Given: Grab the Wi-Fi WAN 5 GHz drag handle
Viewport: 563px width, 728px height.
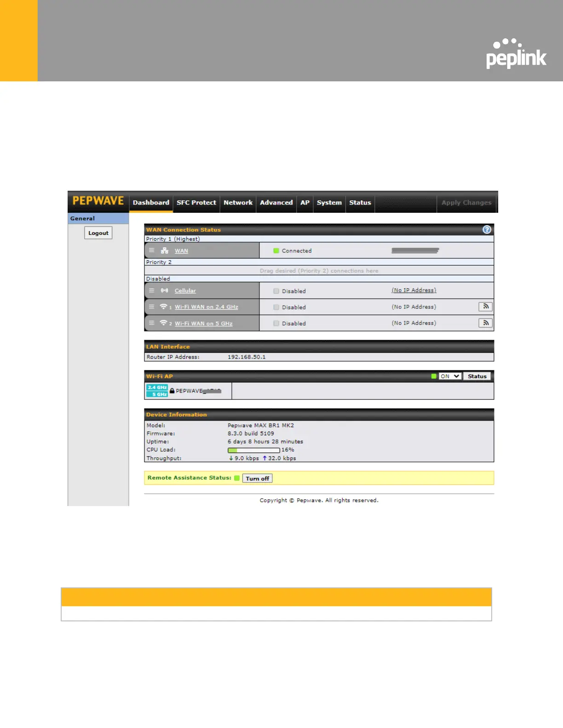Looking at the screenshot, I should pos(151,323).
